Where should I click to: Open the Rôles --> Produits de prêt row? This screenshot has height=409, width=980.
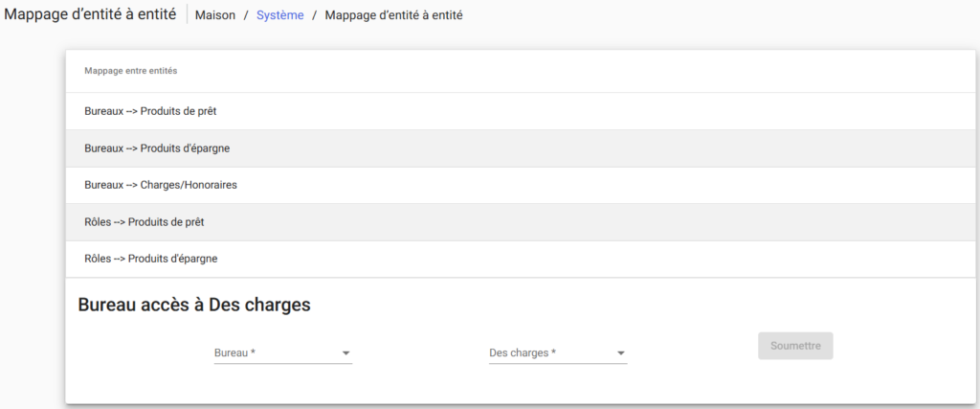[x=145, y=222]
